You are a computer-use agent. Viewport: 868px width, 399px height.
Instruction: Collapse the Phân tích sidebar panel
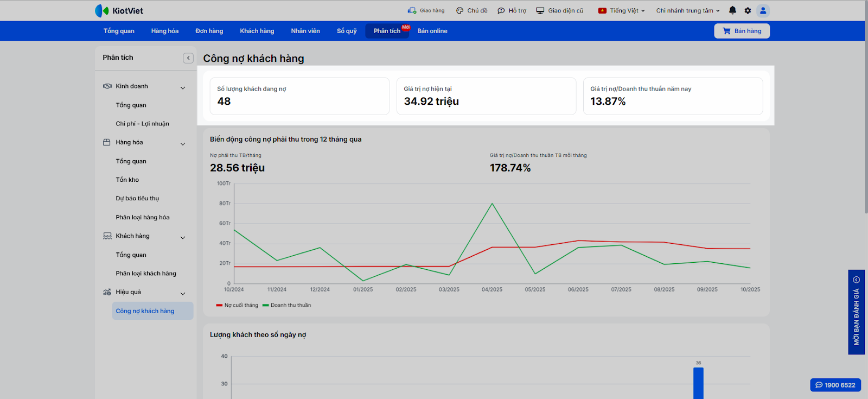pyautogui.click(x=188, y=58)
